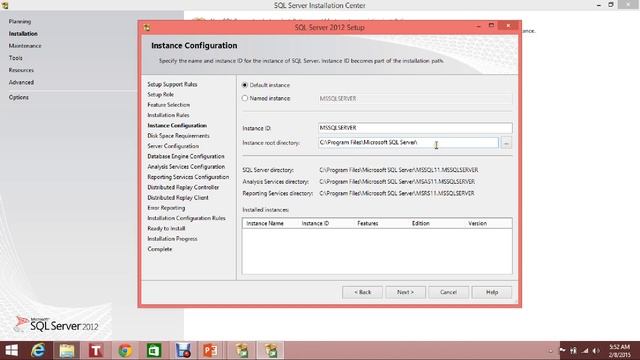Click the Next button
The image size is (640, 360).
(405, 292)
